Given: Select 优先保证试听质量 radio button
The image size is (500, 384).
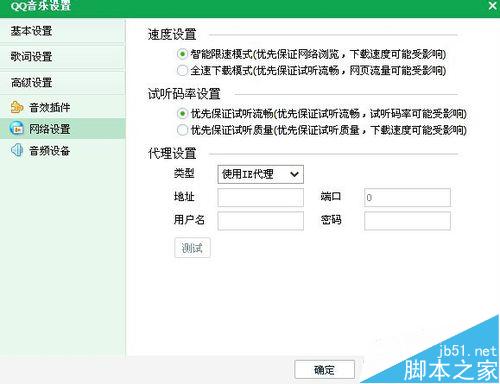Looking at the screenshot, I should pos(182,130).
